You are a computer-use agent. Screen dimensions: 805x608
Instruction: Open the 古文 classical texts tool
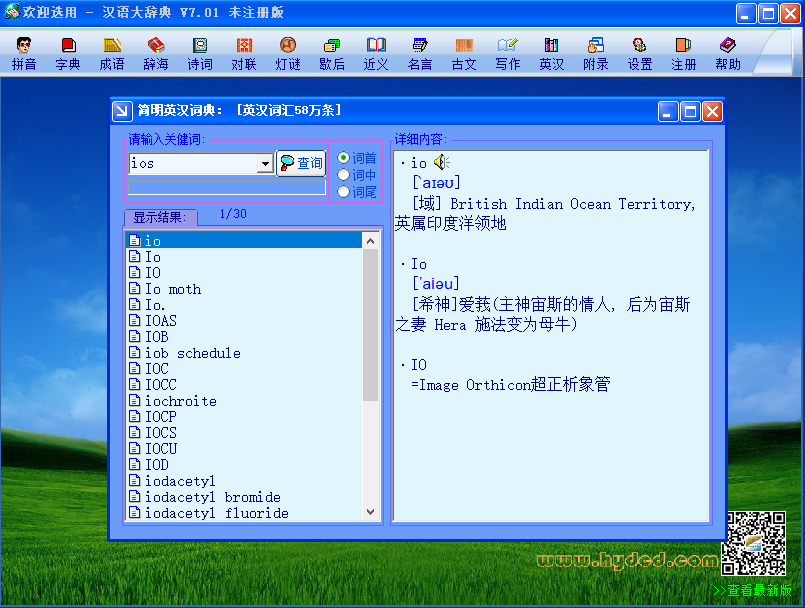click(x=464, y=53)
